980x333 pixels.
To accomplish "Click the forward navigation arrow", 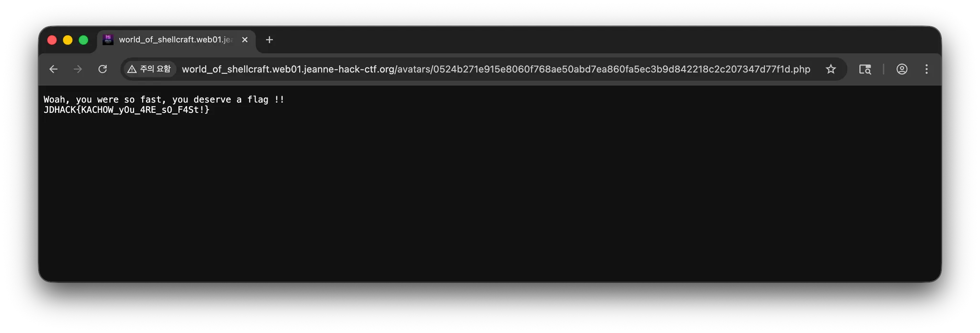I will point(78,69).
